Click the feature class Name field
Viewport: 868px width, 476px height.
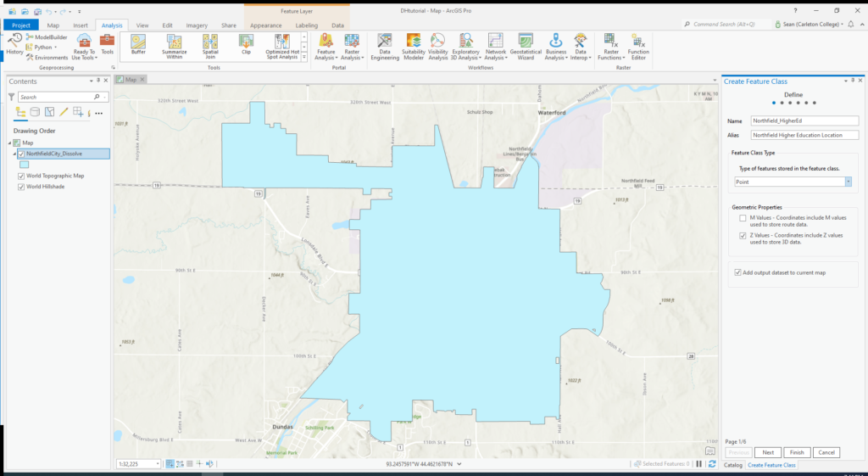(804, 120)
